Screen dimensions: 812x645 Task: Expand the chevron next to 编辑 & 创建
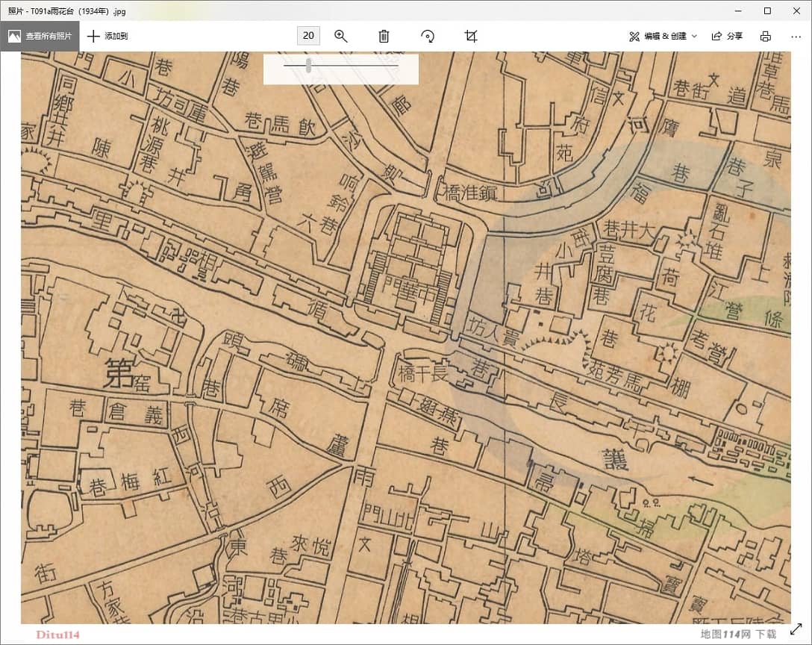[694, 36]
